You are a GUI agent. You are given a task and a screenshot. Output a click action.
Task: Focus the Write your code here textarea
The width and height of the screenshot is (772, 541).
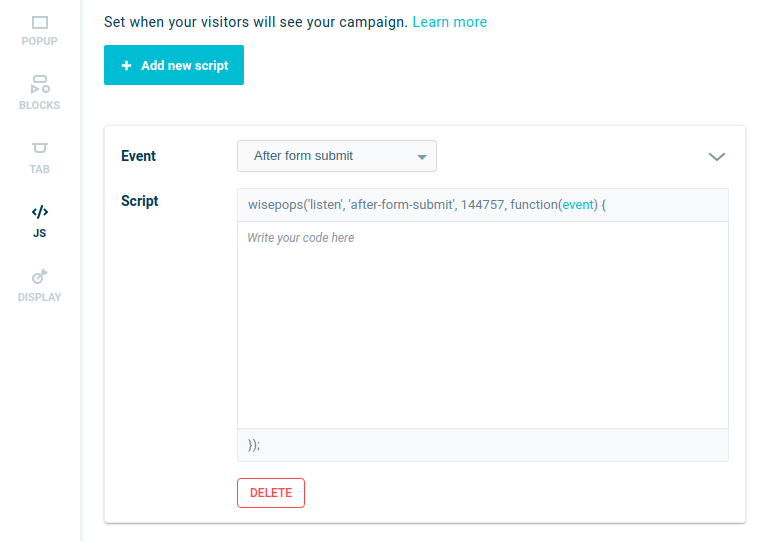[x=482, y=325]
